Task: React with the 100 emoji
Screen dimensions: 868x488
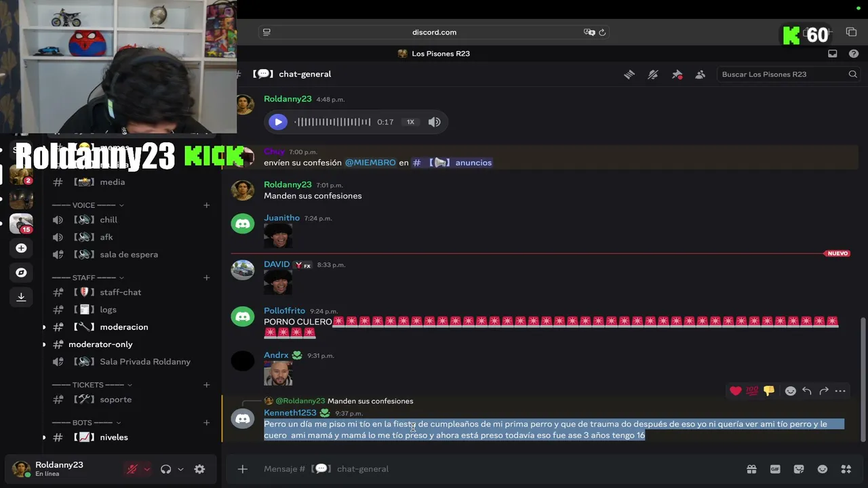Action: click(752, 390)
